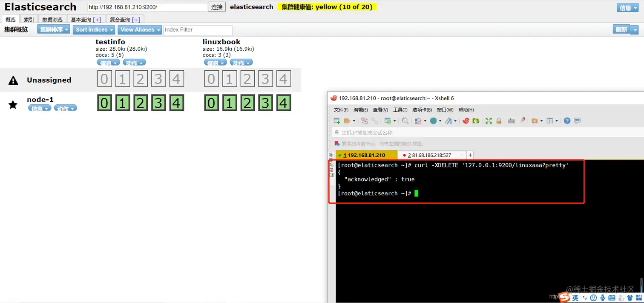Switch to the 索引 tab
Image resolution: width=644 pixels, height=303 pixels.
(29, 19)
